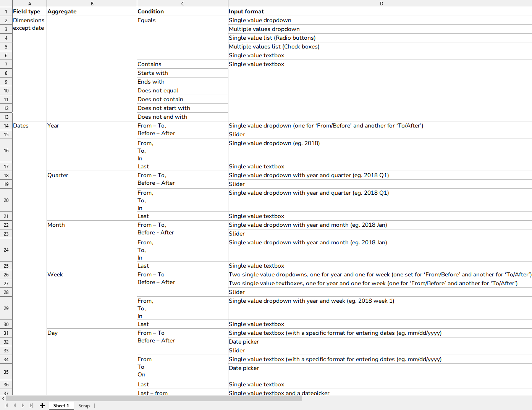Select column C header
The image size is (532, 410).
click(x=183, y=3)
